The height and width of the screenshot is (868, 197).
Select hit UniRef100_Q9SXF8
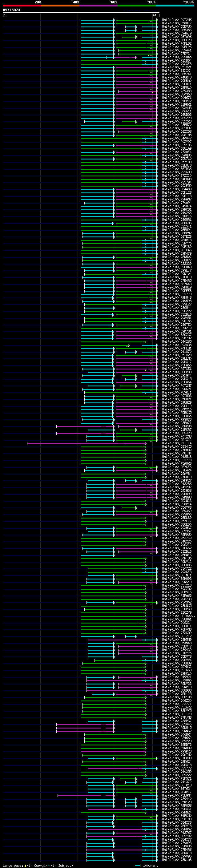177,64
